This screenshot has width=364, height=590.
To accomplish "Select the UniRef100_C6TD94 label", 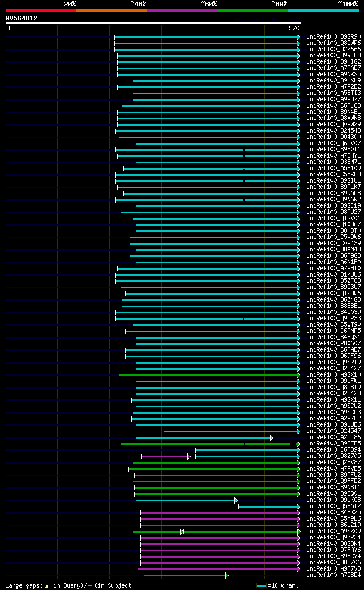I will tap(333, 449).
